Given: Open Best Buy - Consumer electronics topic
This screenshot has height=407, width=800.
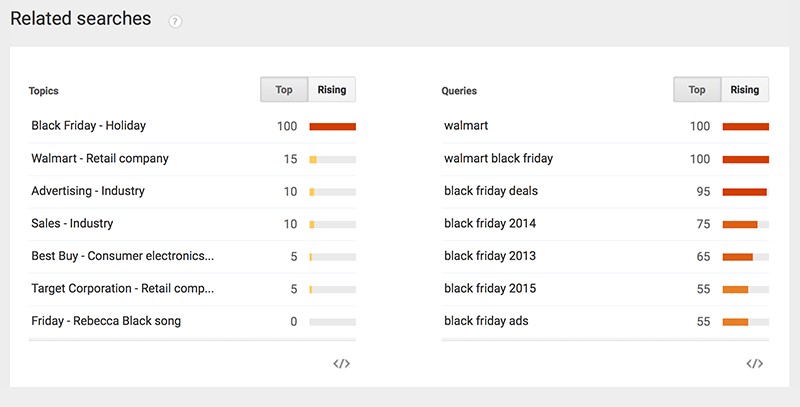Looking at the screenshot, I should coord(123,256).
